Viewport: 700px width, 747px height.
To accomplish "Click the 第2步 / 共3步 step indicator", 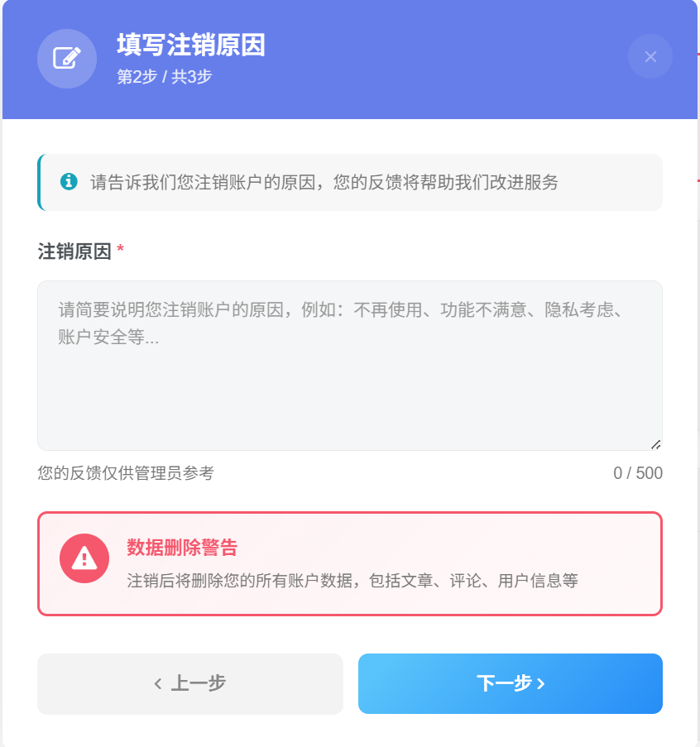I will (x=165, y=77).
